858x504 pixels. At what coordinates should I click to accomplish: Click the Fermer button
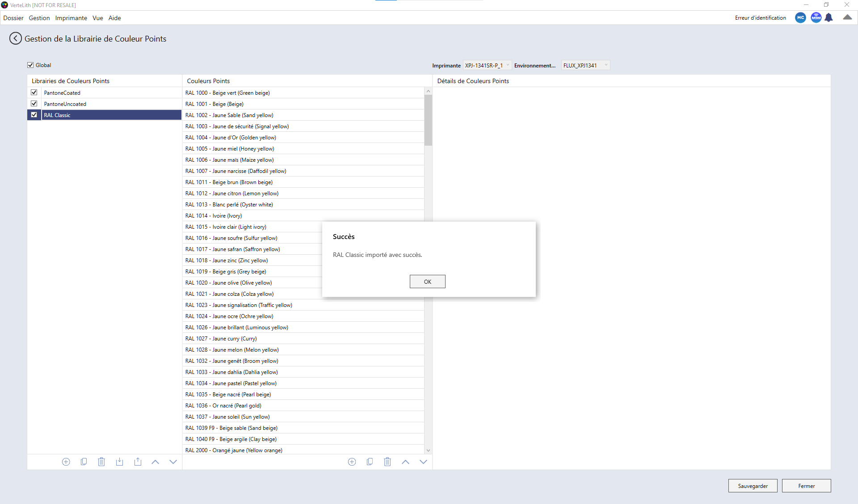[x=806, y=486]
